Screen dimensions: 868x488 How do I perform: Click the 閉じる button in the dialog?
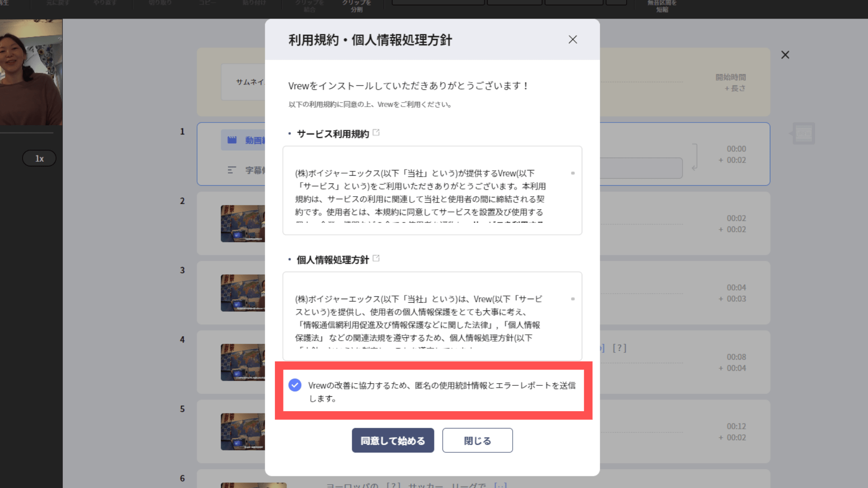[x=477, y=440]
